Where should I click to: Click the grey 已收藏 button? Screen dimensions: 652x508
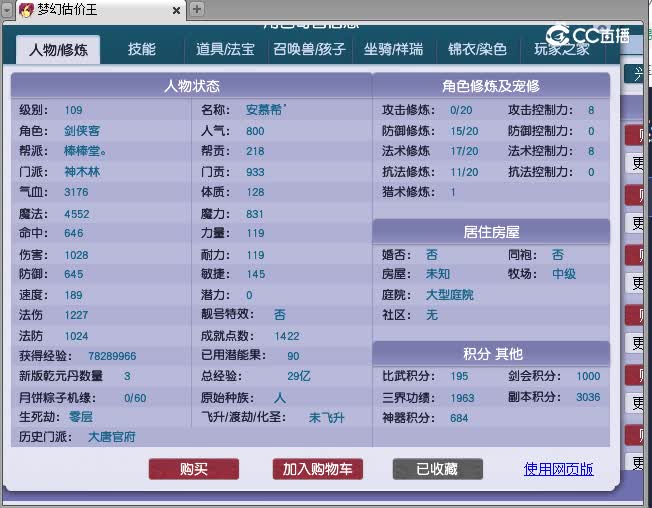click(x=437, y=469)
